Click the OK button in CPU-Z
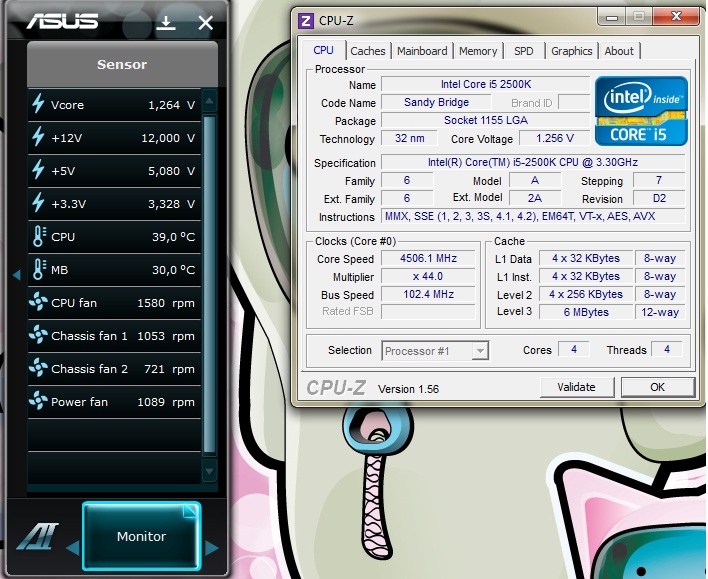This screenshot has width=708, height=579. [x=657, y=387]
